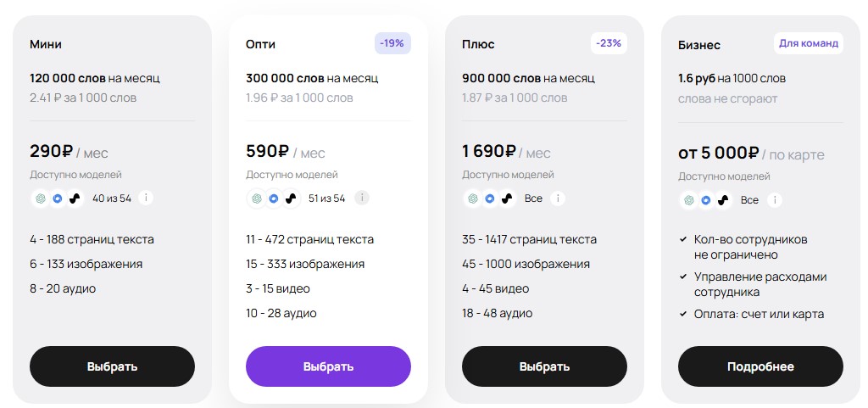Click "51 из 54" models count
The image size is (868, 408).
[x=327, y=198]
